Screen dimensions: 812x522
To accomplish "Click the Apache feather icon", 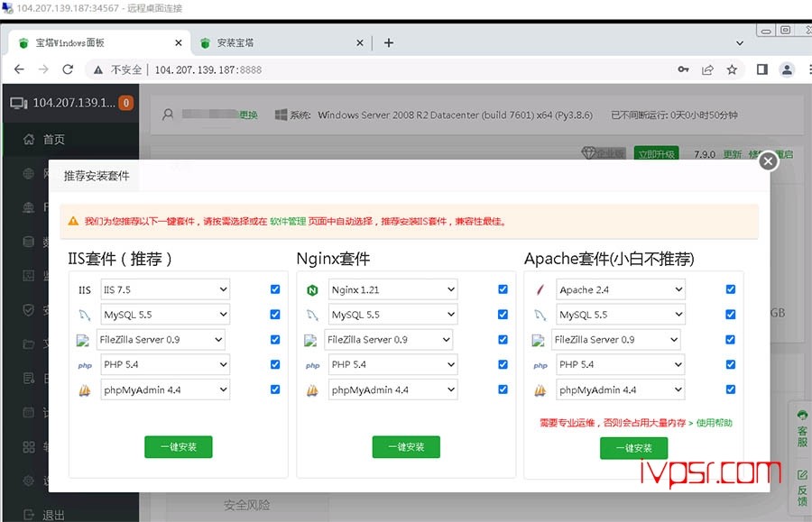I will pyautogui.click(x=540, y=289).
